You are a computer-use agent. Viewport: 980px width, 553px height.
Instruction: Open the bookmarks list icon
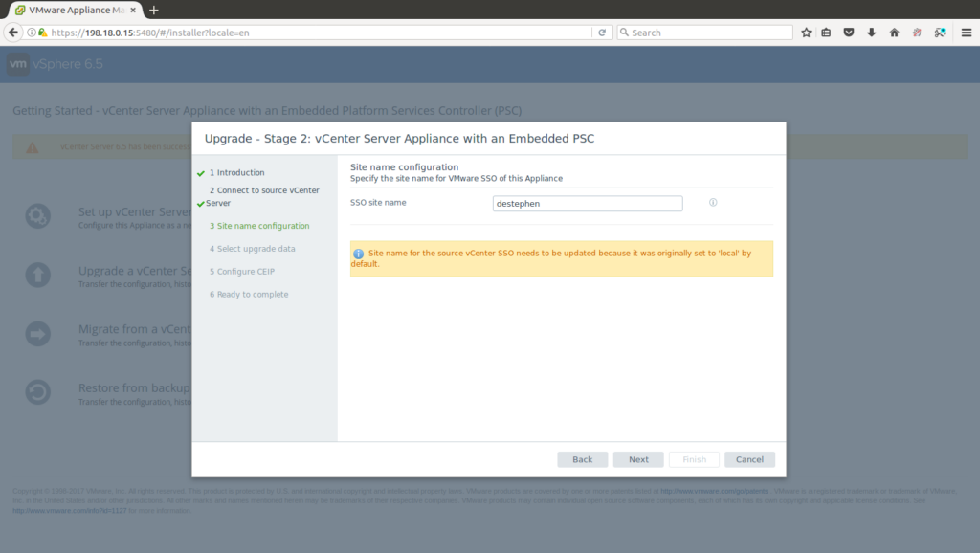(x=826, y=33)
